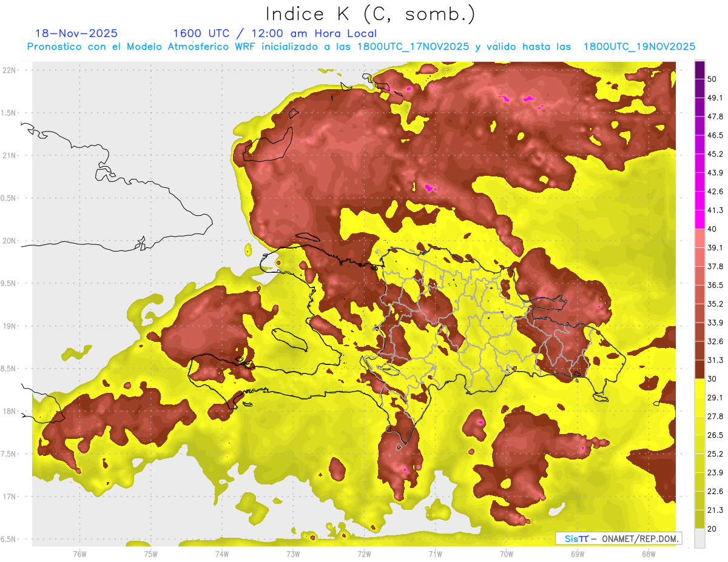Click the colorbar value "25.2"
This screenshot has height=562, width=728.
tap(715, 454)
